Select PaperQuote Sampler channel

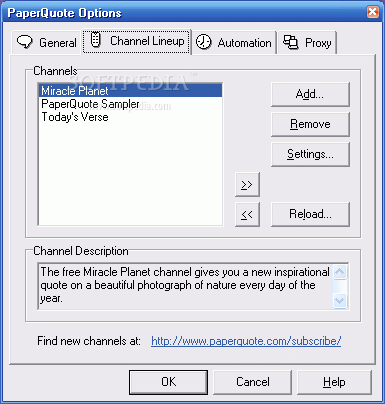pos(130,104)
